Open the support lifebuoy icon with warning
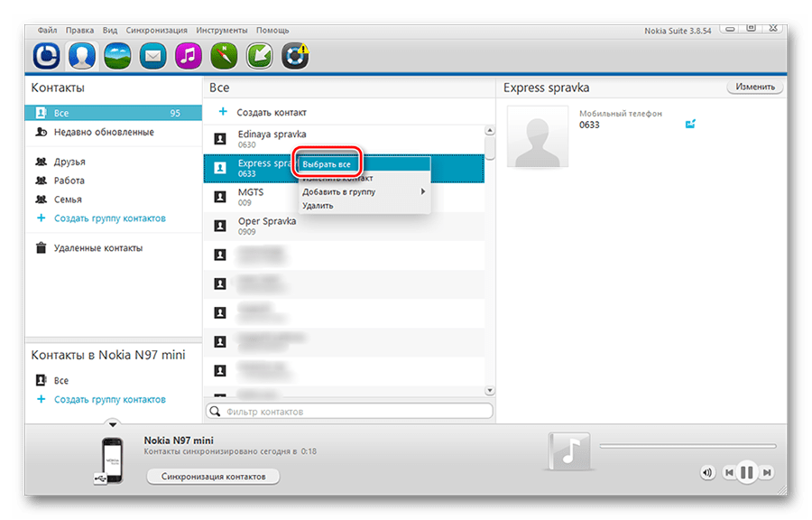The image size is (812, 520). [295, 55]
